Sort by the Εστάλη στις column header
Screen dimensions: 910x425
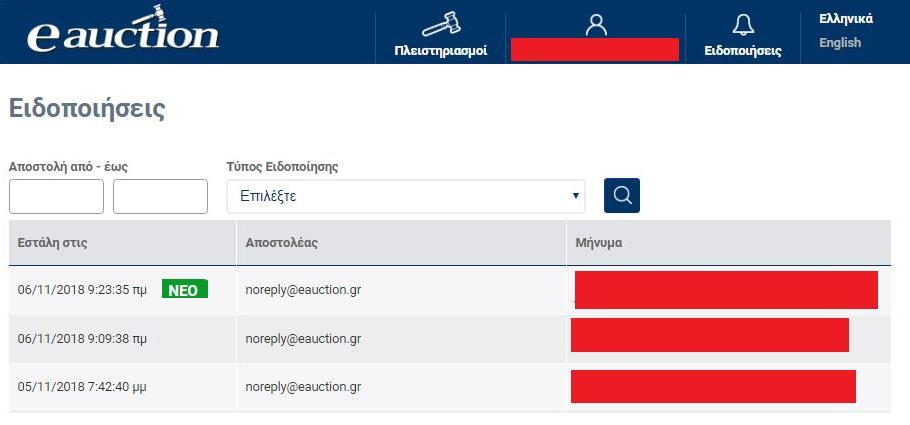pos(53,243)
